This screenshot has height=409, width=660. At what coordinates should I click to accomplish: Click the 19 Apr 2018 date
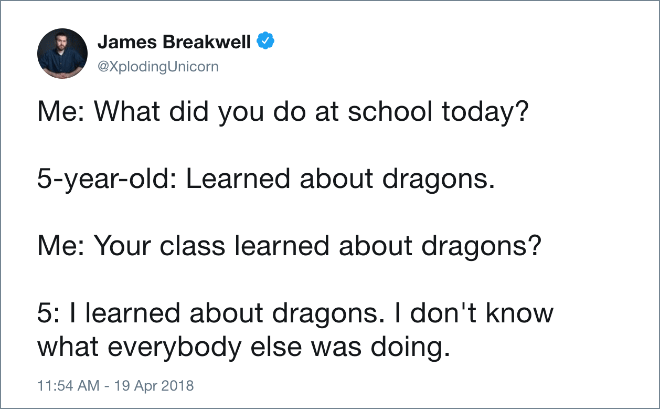tap(154, 385)
